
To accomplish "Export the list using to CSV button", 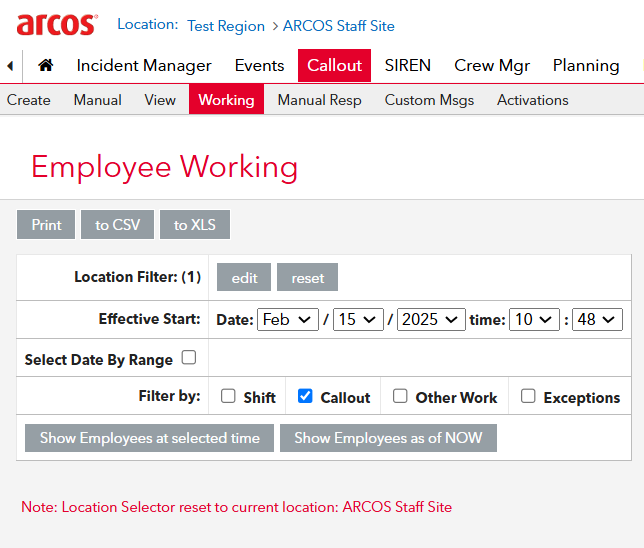I will [118, 225].
